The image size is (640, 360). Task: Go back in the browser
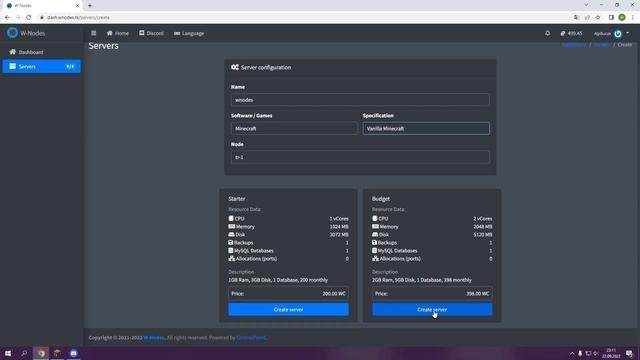point(7,18)
